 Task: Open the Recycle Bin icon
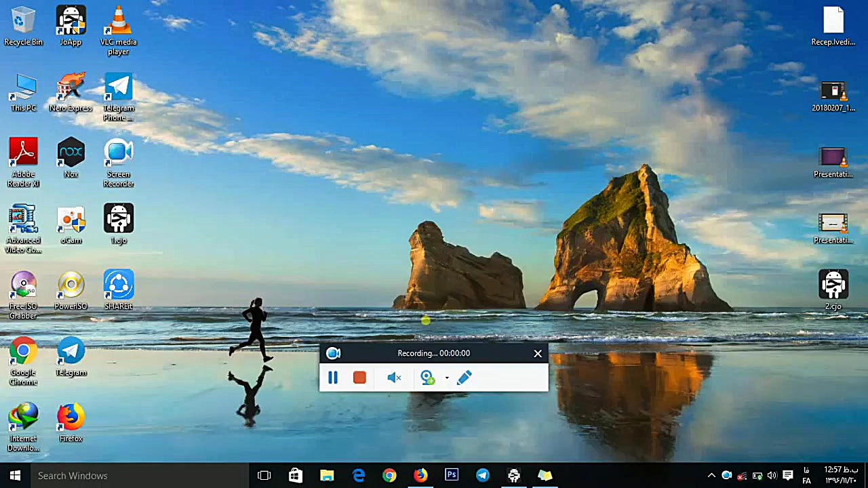coord(23,26)
